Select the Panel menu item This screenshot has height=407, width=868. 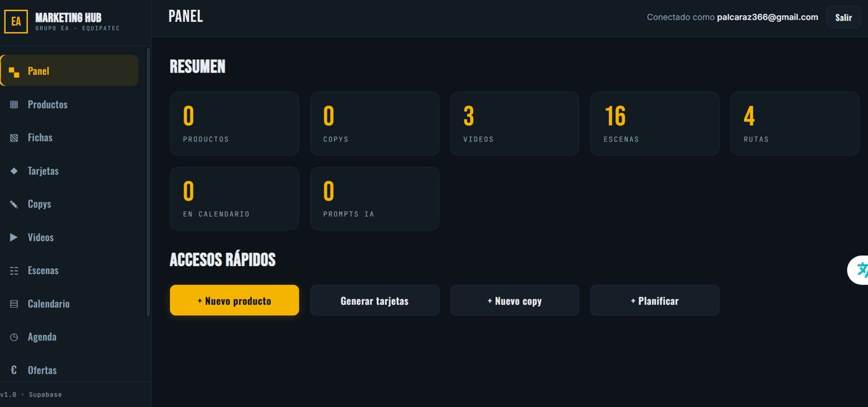pyautogui.click(x=69, y=71)
